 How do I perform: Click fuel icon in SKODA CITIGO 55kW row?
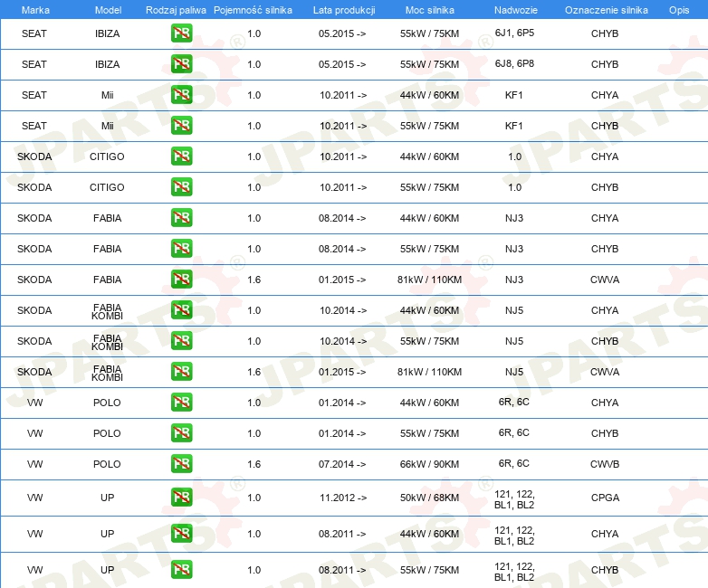coord(181,187)
